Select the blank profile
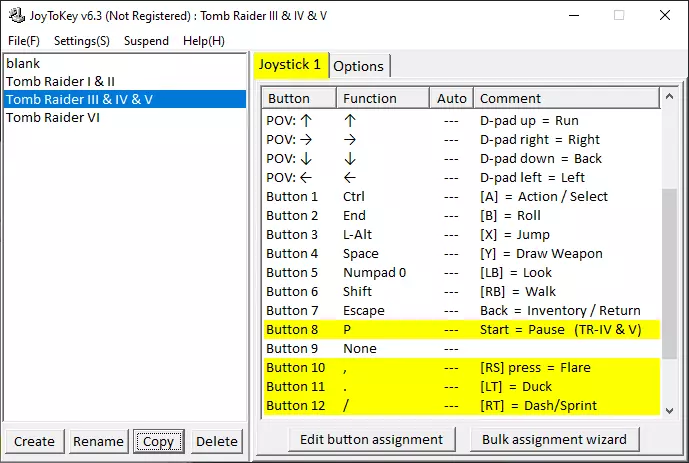Viewport: 689px width, 463px height. 125,63
